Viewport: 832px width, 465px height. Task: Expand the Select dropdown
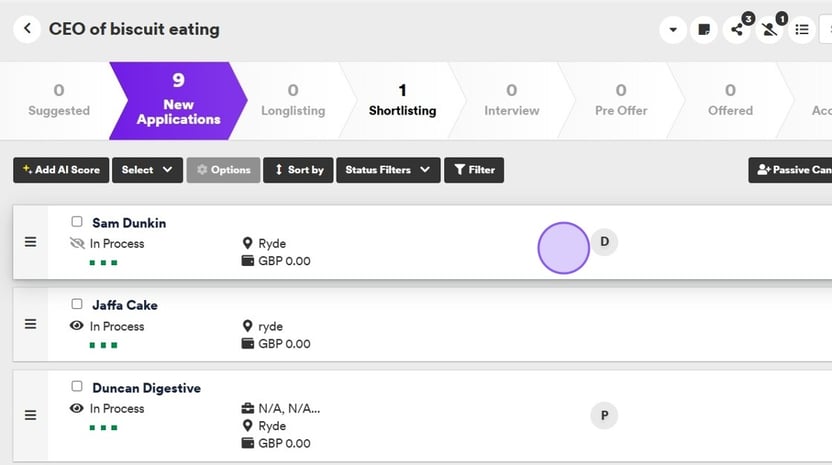pos(147,170)
